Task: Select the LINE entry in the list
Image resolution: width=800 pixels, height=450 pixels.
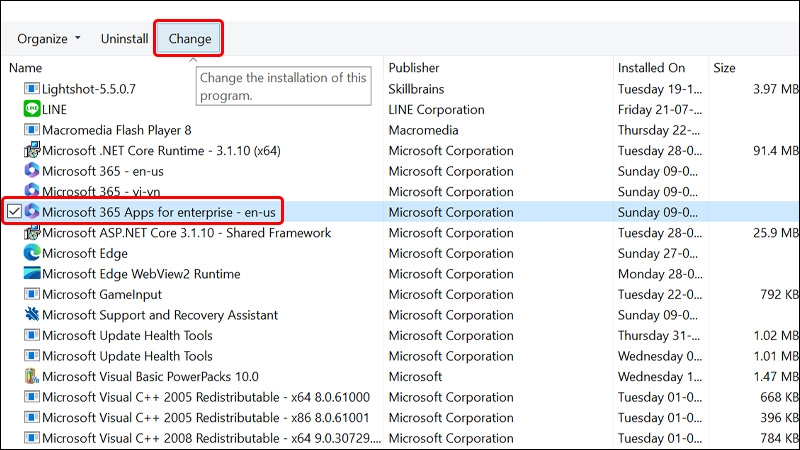Action: [x=55, y=110]
